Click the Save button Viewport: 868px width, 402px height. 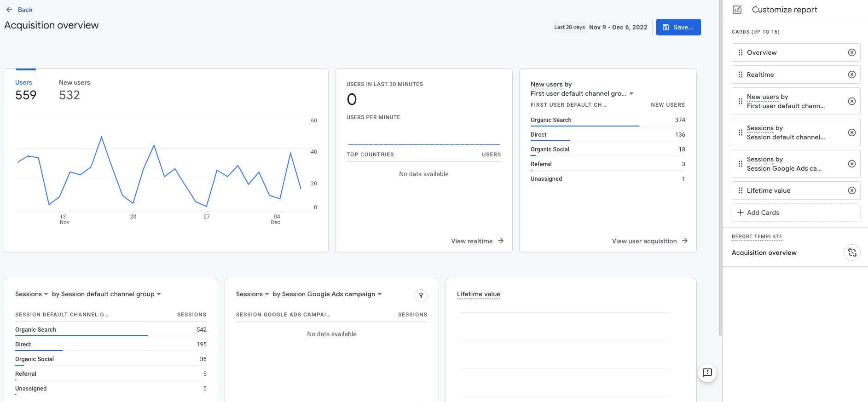click(x=678, y=27)
